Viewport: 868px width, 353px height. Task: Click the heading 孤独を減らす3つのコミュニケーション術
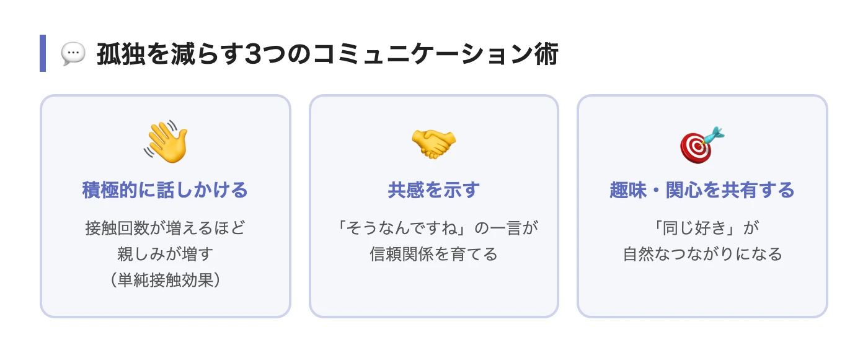coord(327,54)
